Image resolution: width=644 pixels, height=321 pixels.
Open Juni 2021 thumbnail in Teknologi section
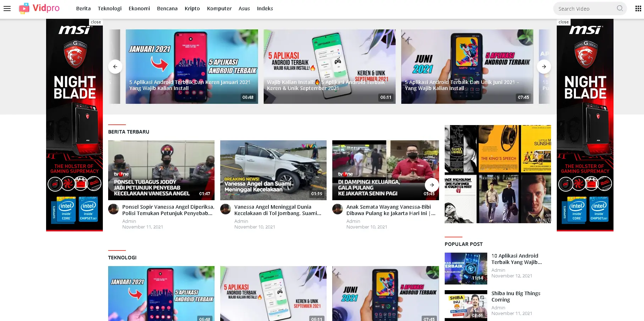click(x=385, y=293)
